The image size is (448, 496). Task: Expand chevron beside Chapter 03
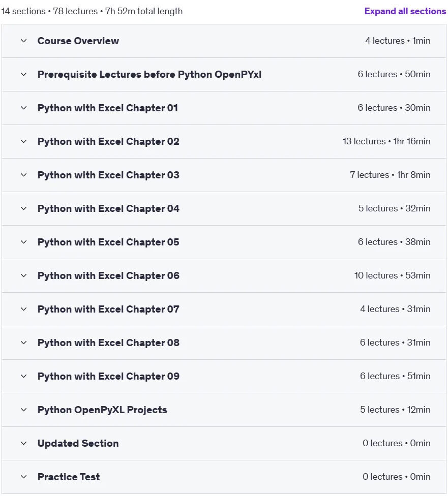pyautogui.click(x=23, y=175)
